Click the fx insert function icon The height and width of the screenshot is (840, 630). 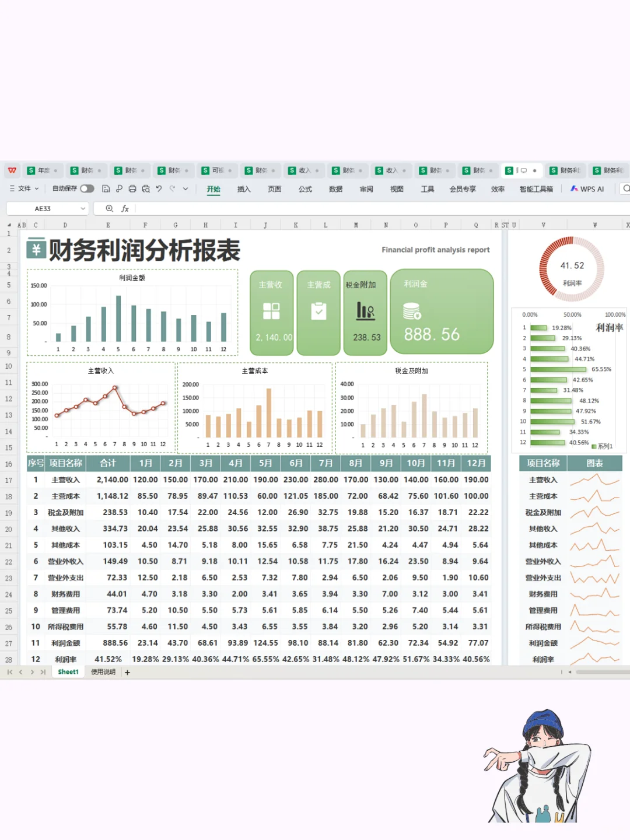pyautogui.click(x=124, y=208)
